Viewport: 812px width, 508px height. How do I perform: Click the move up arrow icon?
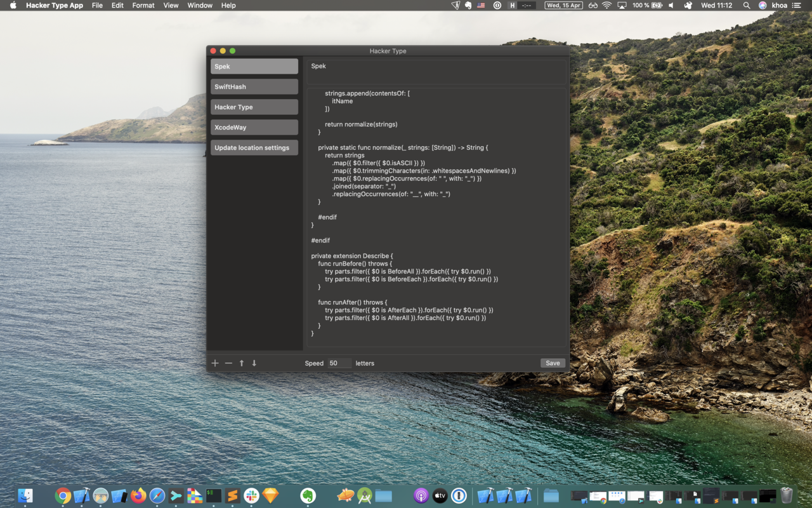242,363
